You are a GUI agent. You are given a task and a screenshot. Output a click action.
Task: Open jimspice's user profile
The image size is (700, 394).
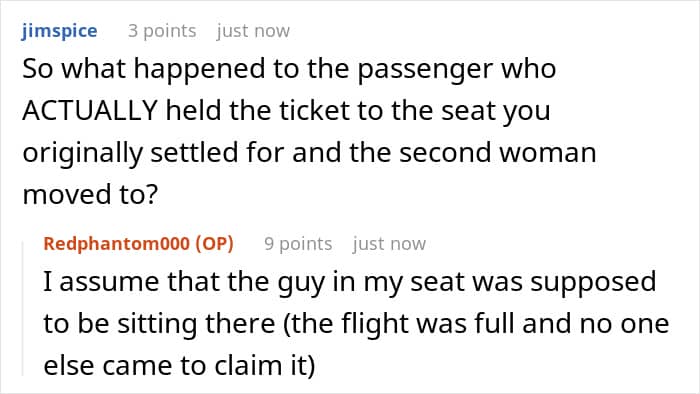coord(59,31)
